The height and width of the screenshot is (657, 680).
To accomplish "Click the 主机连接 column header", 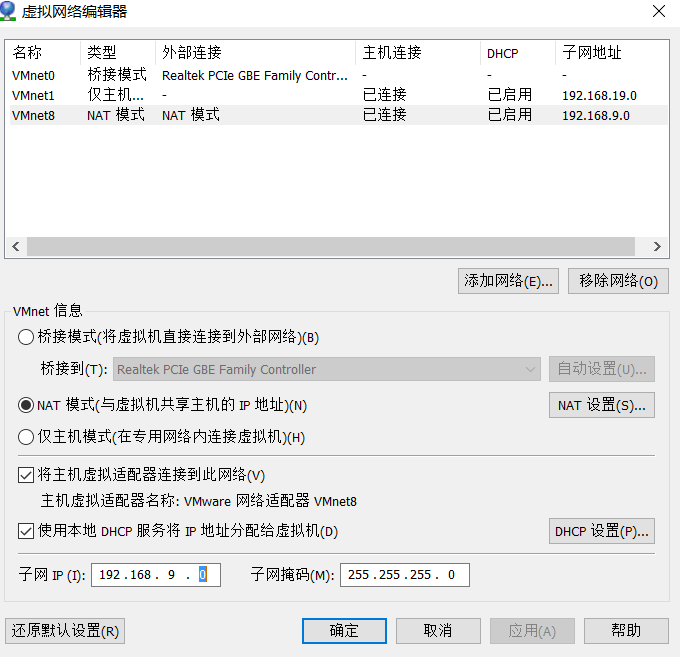I will point(418,53).
